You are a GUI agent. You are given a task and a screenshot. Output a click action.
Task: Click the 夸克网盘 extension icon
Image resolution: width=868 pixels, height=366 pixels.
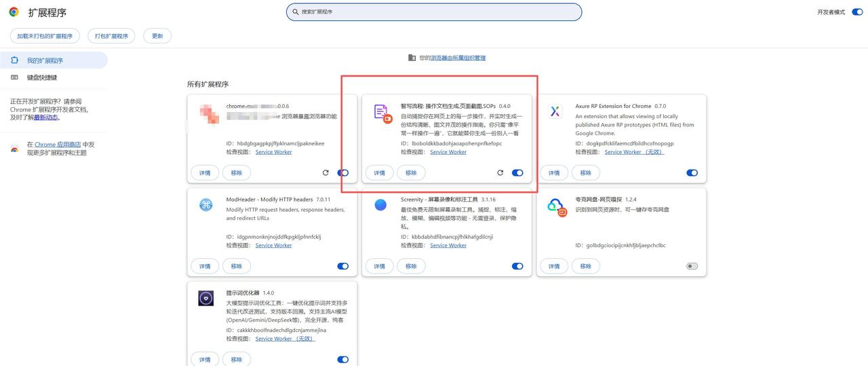(x=557, y=207)
